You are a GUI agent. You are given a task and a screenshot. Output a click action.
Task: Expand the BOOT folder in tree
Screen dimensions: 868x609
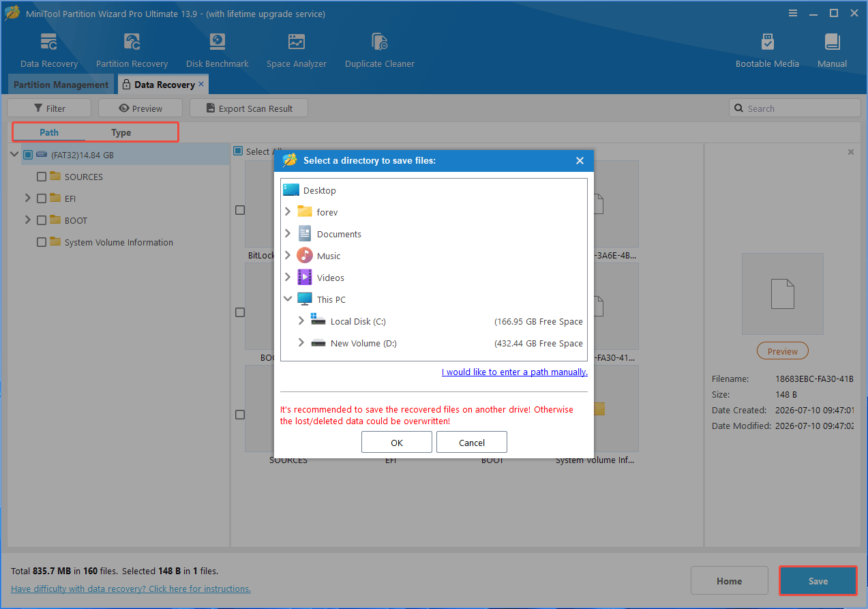(x=28, y=220)
